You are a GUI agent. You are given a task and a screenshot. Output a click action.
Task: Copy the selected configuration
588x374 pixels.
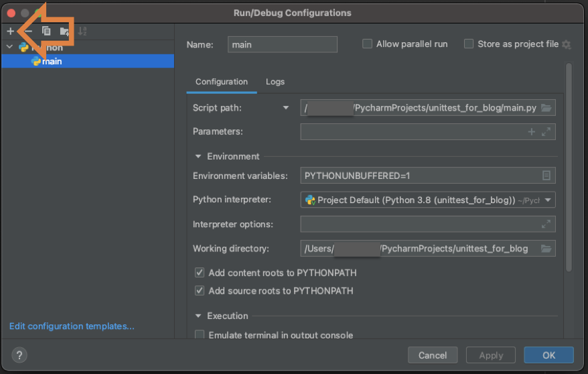(x=46, y=31)
